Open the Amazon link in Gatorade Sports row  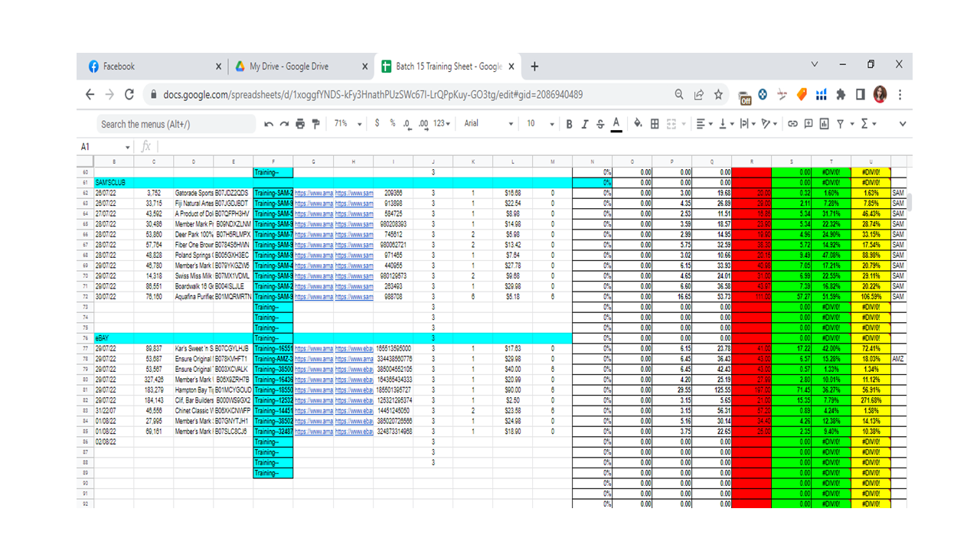[313, 194]
